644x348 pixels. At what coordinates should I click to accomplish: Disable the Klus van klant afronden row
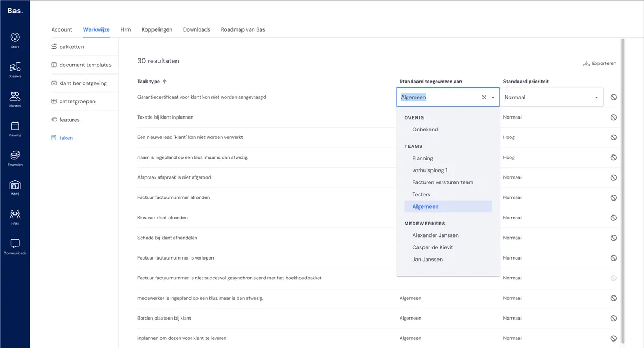(613, 218)
